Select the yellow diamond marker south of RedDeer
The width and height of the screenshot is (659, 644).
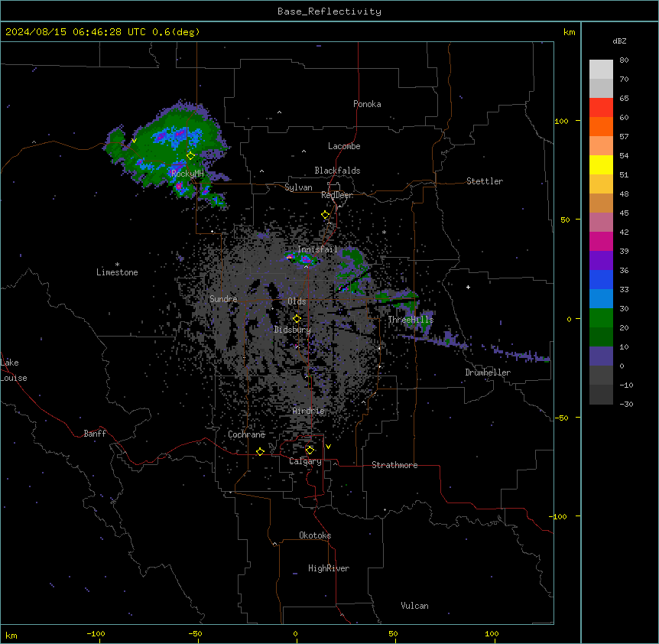point(326,215)
